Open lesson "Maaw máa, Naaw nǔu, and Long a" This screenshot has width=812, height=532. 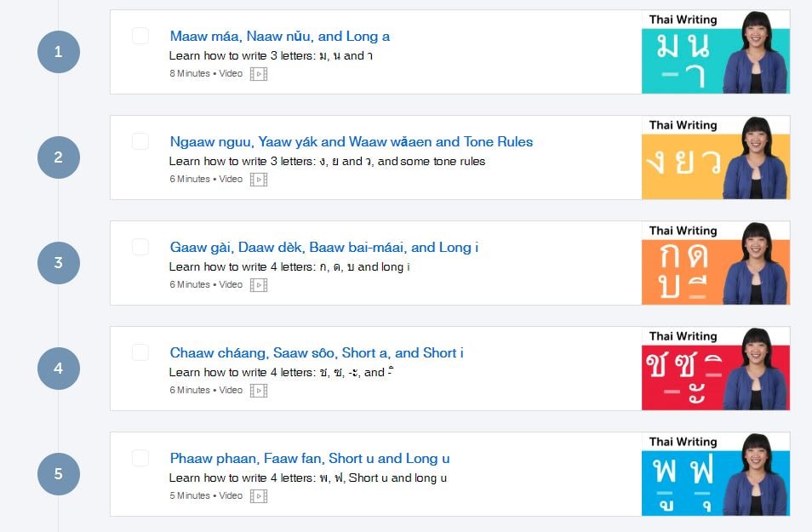point(279,37)
